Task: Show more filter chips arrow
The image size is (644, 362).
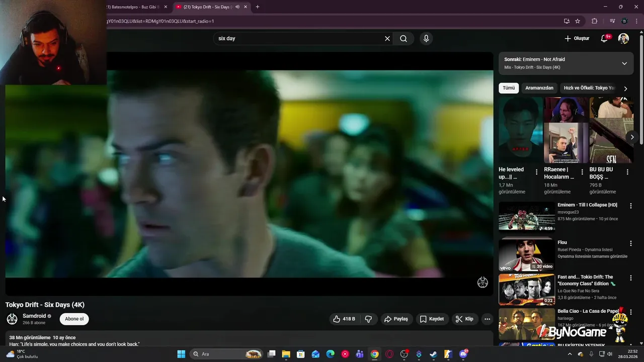Action: point(625,88)
